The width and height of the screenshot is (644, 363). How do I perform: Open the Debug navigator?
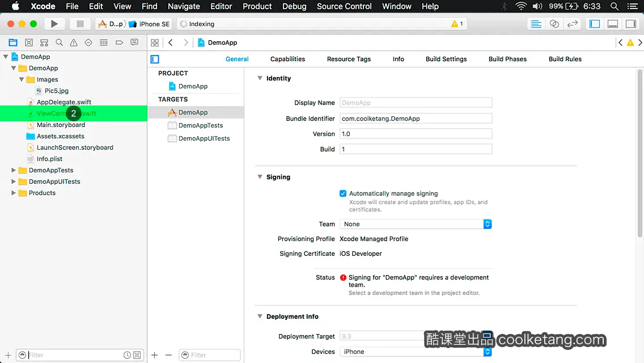click(x=104, y=43)
